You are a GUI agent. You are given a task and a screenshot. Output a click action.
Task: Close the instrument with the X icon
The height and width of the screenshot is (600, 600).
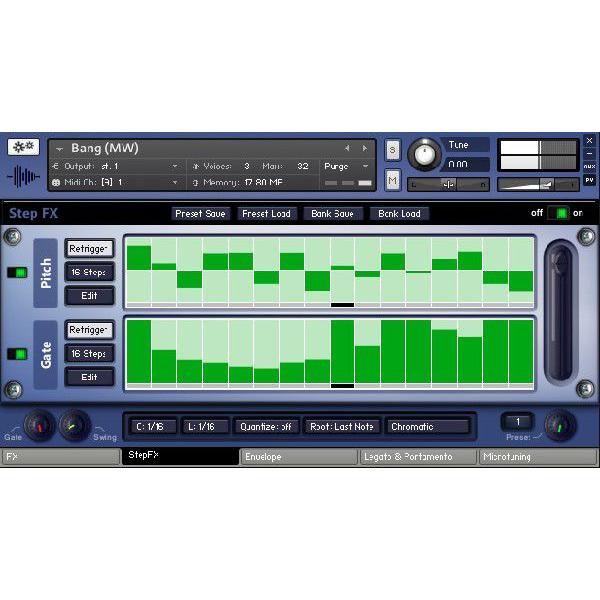coord(589,140)
